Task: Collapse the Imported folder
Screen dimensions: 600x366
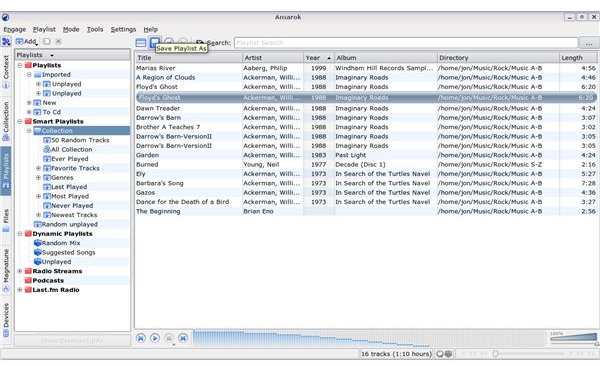Action: [29, 75]
